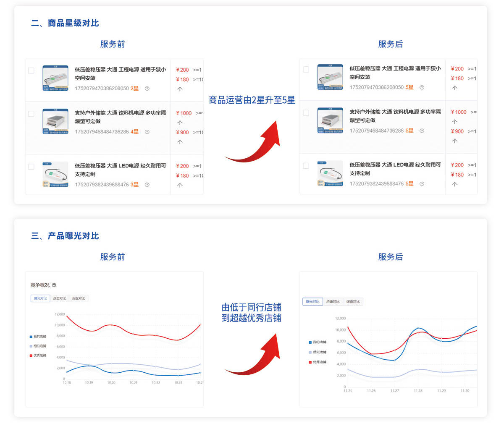Screen dimensions: 504x426
Task: Click thumbnail of 工程电源 product in 服务后
Action: point(330,77)
